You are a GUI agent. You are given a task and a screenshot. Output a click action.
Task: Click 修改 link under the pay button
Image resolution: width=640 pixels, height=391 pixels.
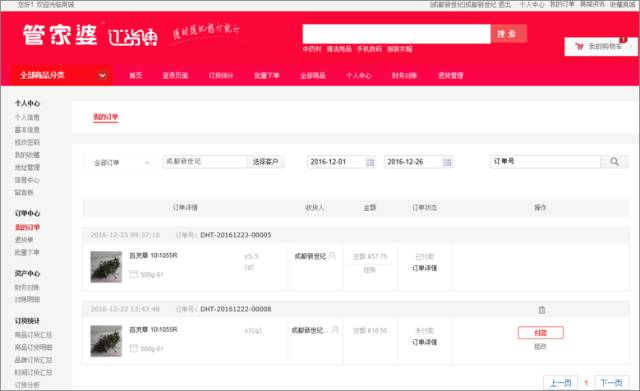[x=540, y=347]
